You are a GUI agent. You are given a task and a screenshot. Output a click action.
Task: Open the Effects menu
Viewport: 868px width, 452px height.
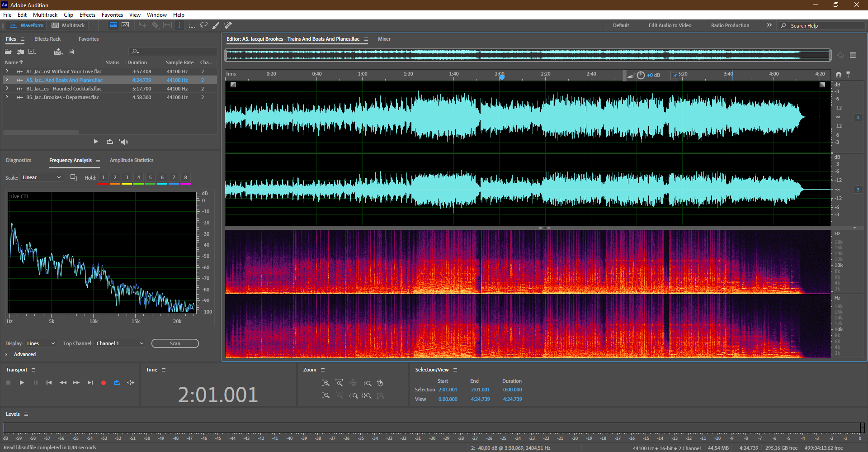[87, 15]
